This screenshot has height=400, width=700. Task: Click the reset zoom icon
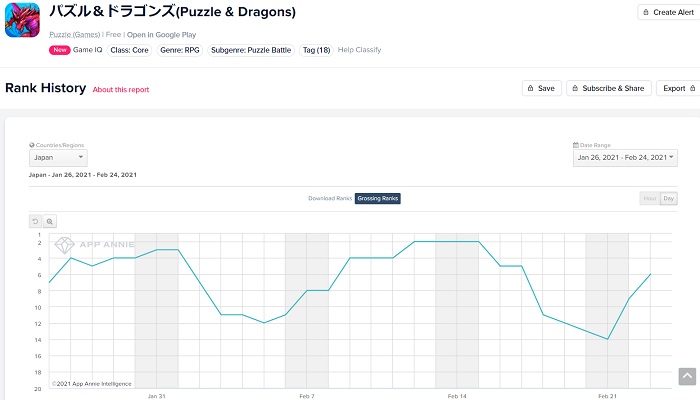coord(35,221)
